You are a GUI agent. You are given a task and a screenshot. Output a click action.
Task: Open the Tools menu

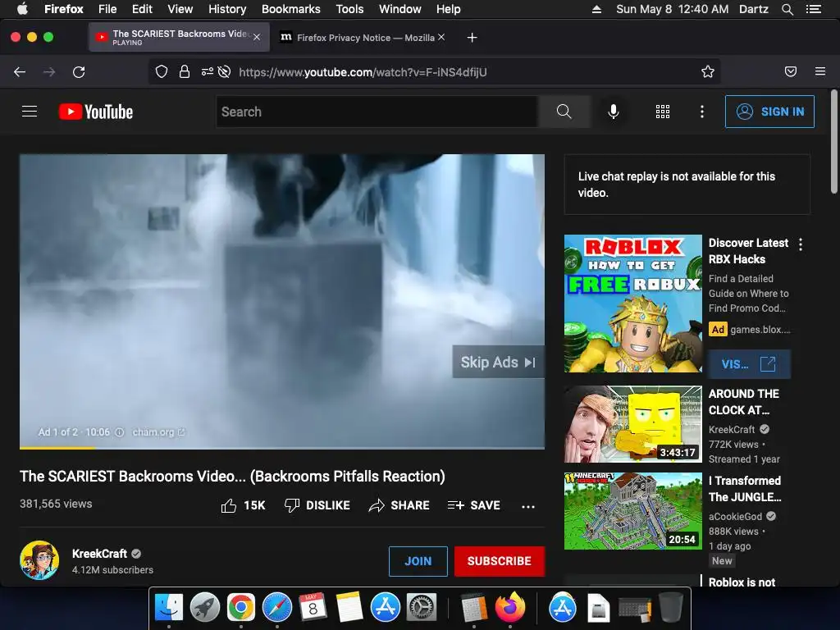point(349,9)
